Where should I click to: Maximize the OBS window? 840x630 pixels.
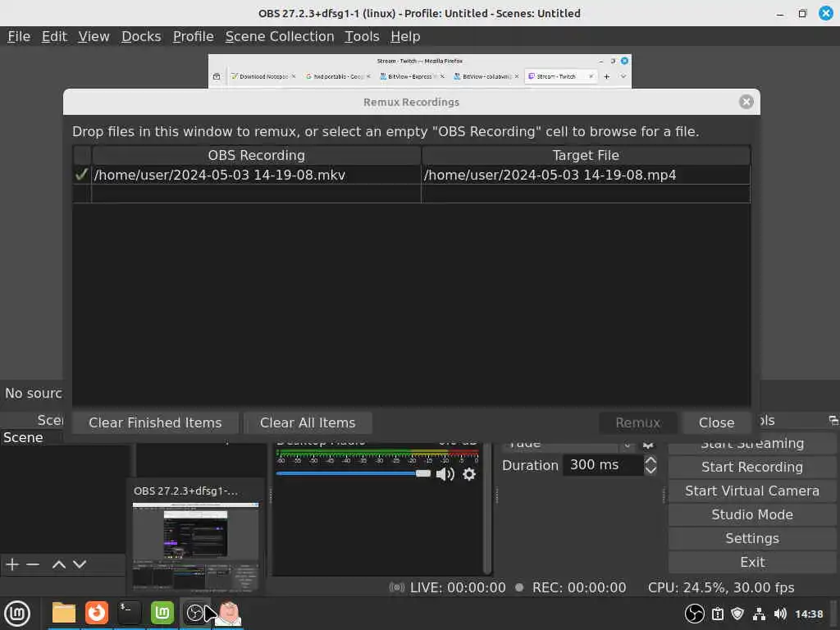[802, 13]
